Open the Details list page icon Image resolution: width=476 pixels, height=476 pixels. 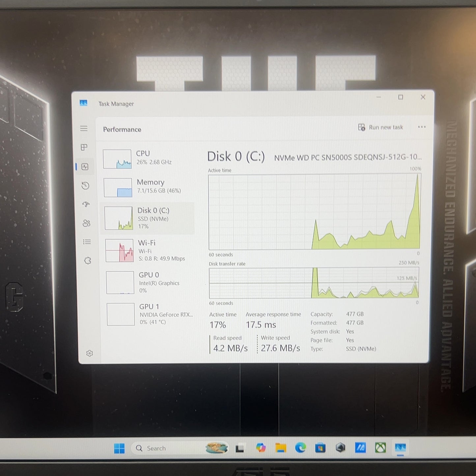point(87,242)
